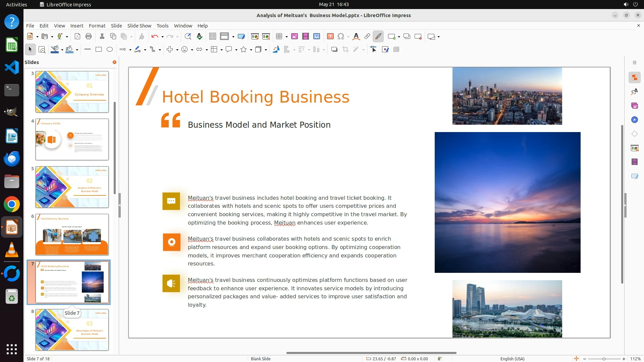Click the Activities button in the top bar

click(x=16, y=4)
